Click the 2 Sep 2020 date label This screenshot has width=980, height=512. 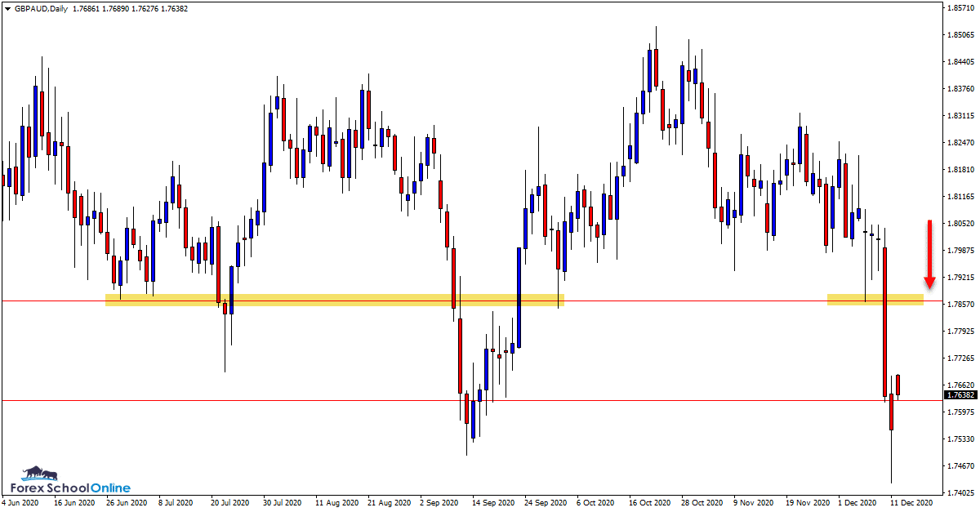pyautogui.click(x=441, y=504)
